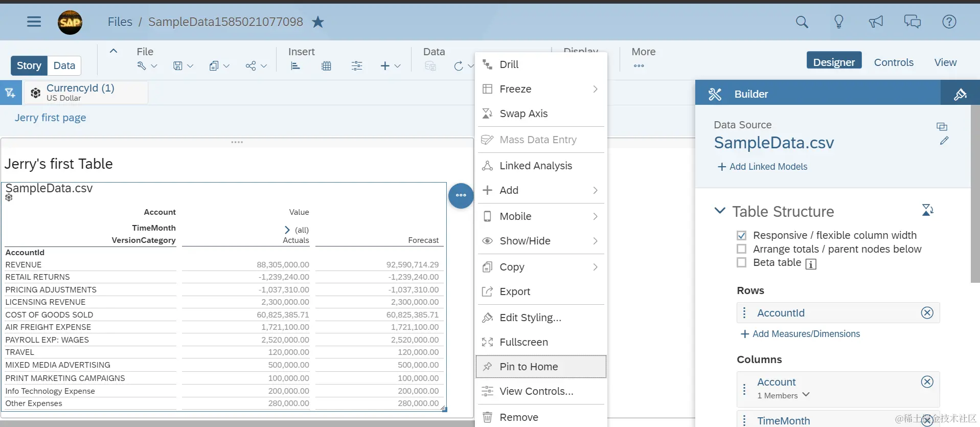Choose Export from the context menu
The width and height of the screenshot is (980, 427).
click(541, 291)
